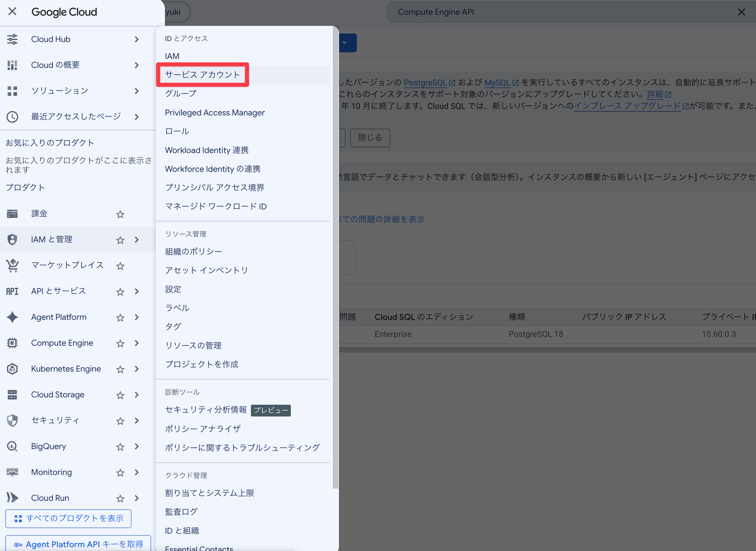This screenshot has width=756, height=551.
Task: Click the recent pages clock icon
Action: [12, 117]
